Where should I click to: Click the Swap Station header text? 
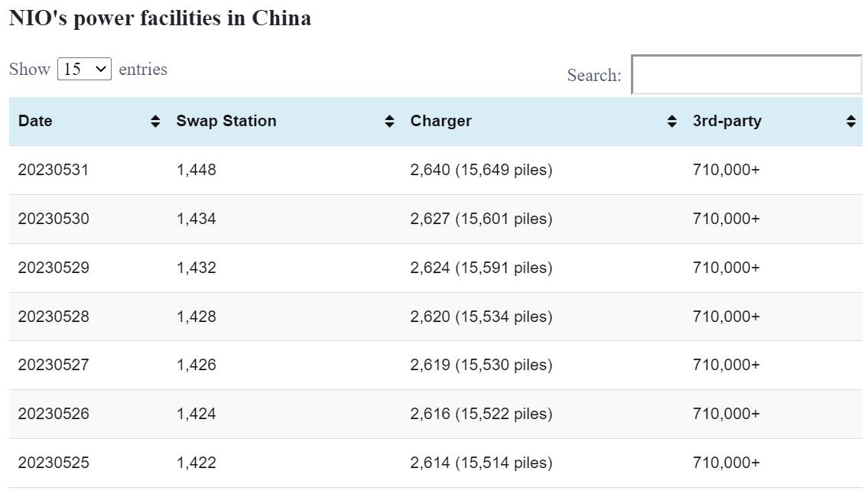226,121
